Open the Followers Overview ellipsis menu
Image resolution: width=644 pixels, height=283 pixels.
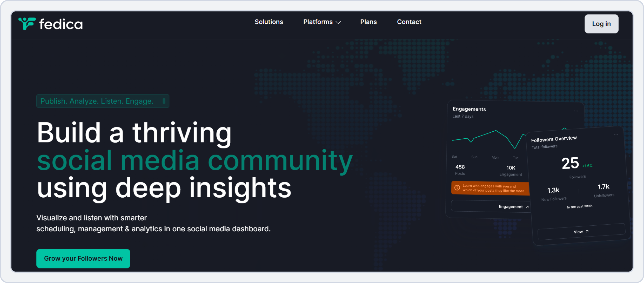[x=616, y=134]
